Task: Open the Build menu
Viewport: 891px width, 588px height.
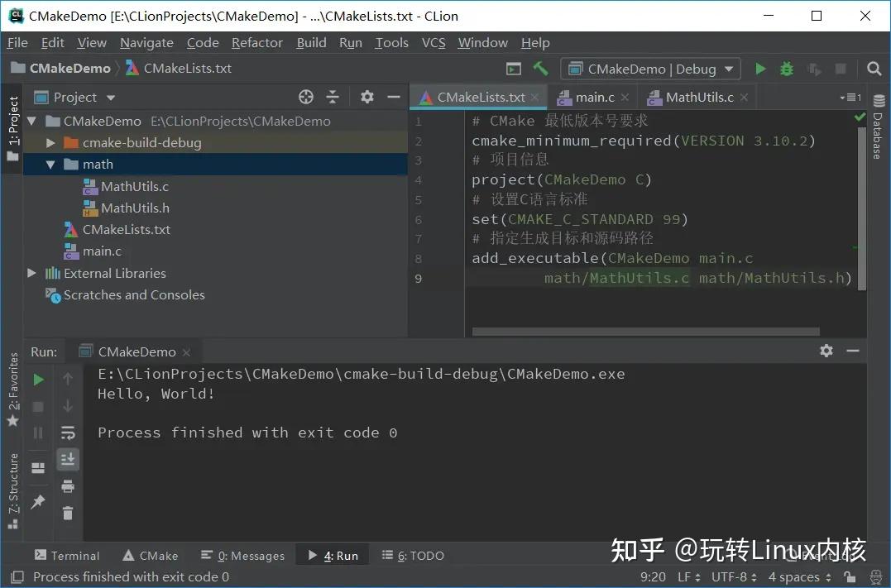Action: (x=311, y=43)
